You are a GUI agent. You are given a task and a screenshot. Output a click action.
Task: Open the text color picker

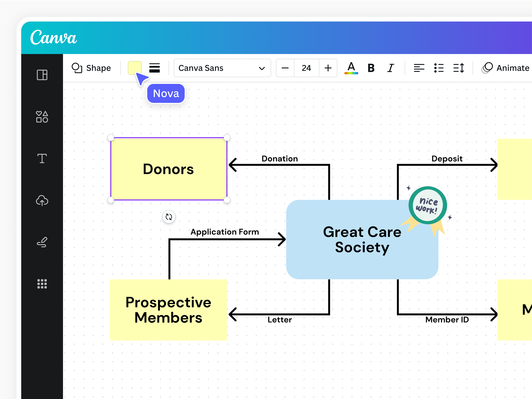pos(351,68)
